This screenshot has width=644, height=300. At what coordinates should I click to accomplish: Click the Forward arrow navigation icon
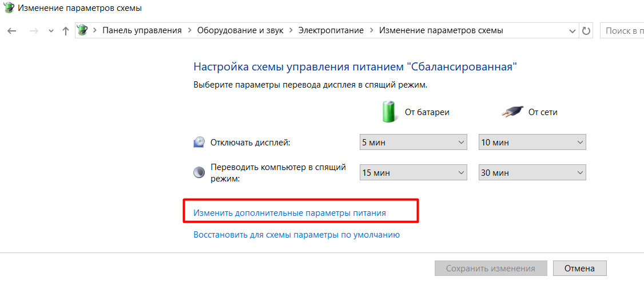point(34,31)
